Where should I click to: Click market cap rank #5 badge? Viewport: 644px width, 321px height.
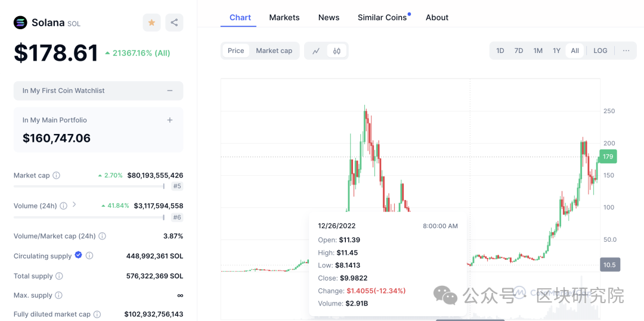coord(177,186)
